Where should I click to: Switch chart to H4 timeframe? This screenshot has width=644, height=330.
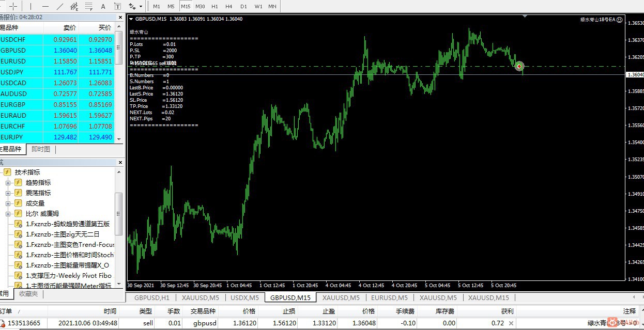click(x=229, y=6)
